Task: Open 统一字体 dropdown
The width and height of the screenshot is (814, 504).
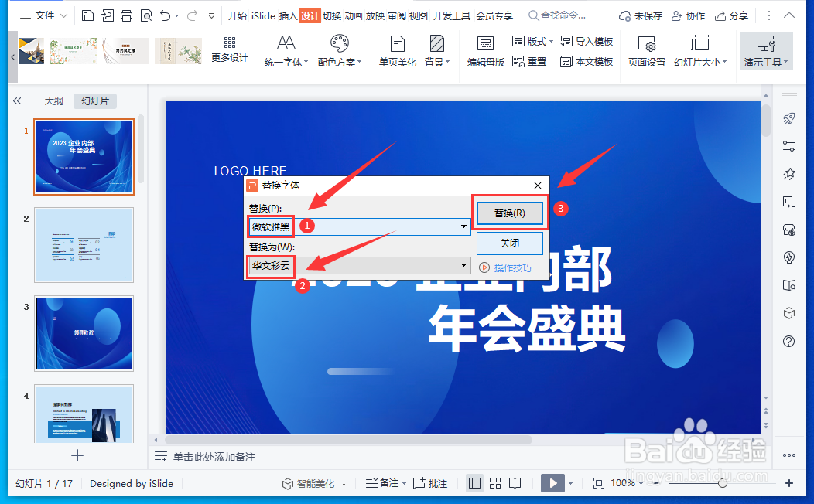Action: click(286, 51)
